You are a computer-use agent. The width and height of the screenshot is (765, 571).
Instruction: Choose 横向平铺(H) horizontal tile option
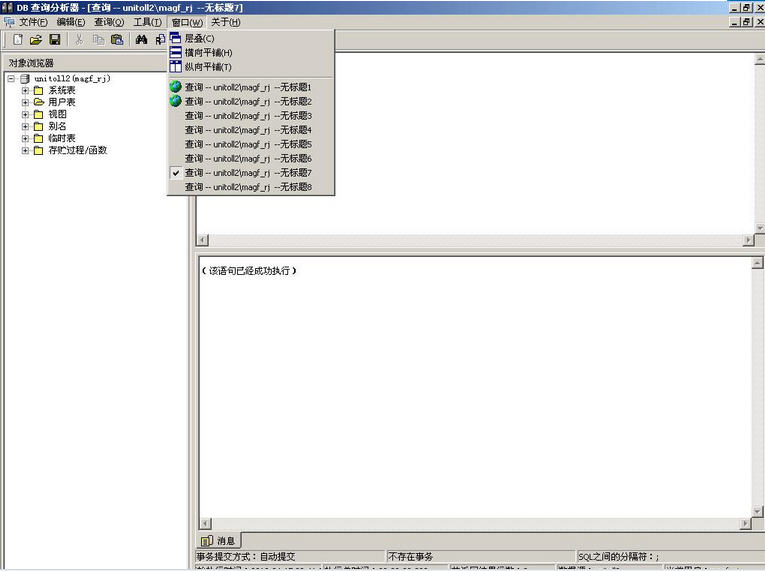coord(208,52)
